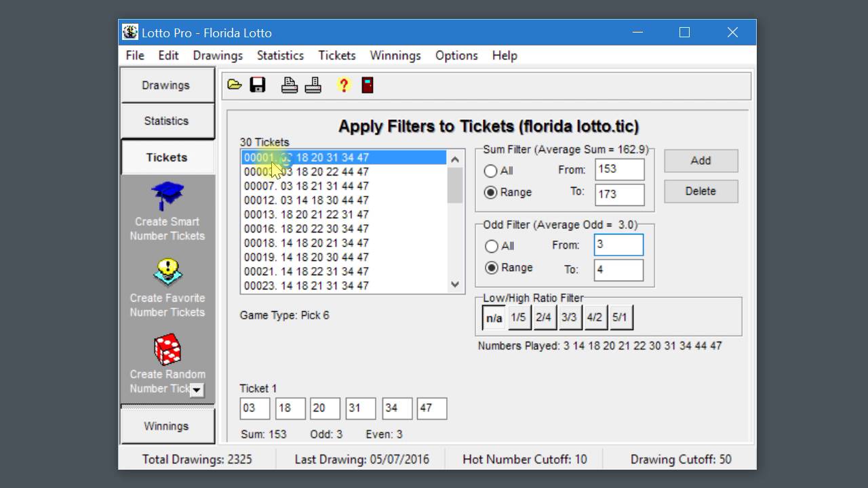Screen dimensions: 868x488
Task: Click Last Drawing: 05/07/2016 in status bar
Action: click(362, 459)
